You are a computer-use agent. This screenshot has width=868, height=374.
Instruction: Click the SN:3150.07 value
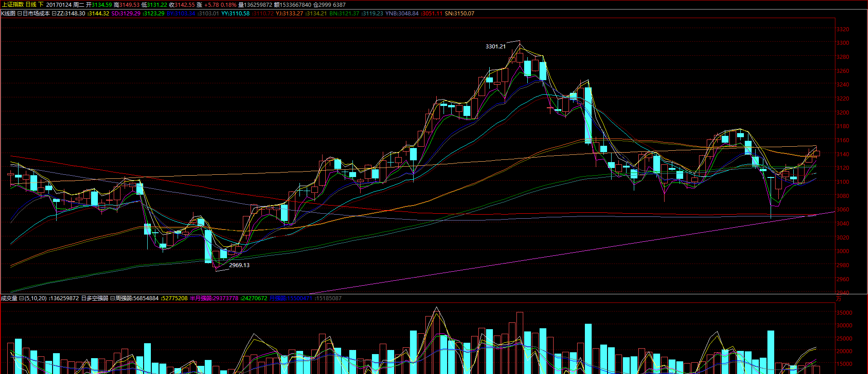(x=460, y=14)
